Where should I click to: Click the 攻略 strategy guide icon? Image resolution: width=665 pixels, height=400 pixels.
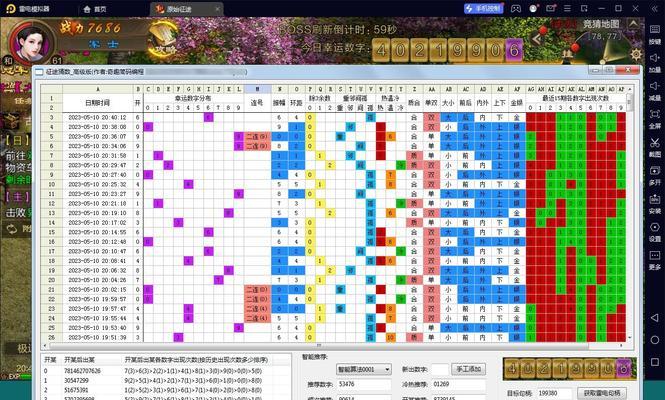coord(160,46)
